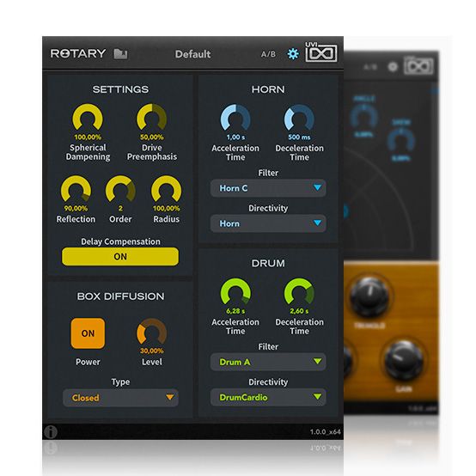Click the Horn C dropdown arrow
The width and height of the screenshot is (476, 476).
point(317,187)
